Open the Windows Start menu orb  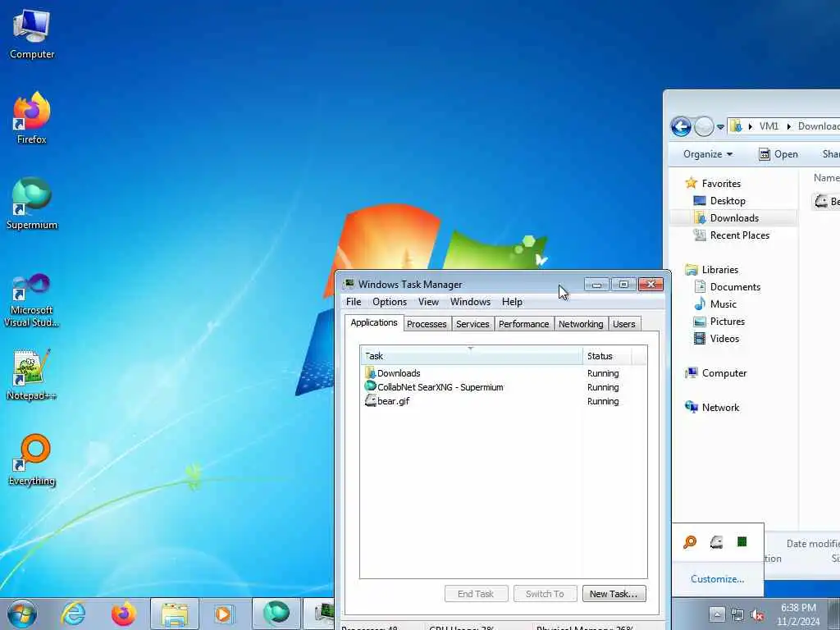coord(22,614)
